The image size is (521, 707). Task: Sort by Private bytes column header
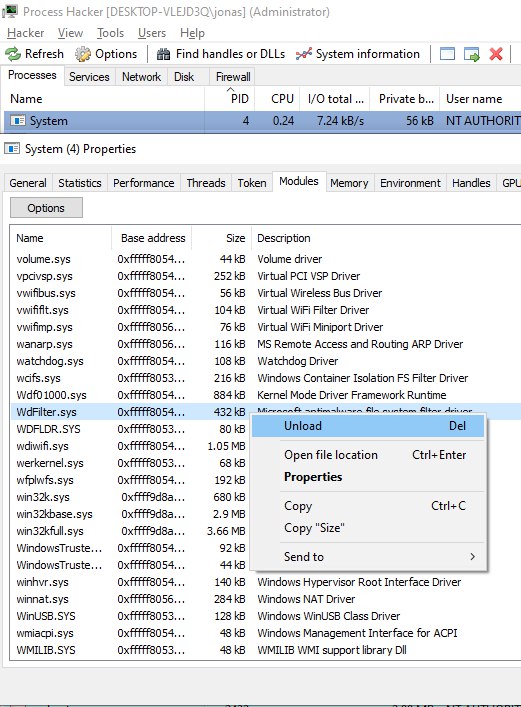point(405,99)
